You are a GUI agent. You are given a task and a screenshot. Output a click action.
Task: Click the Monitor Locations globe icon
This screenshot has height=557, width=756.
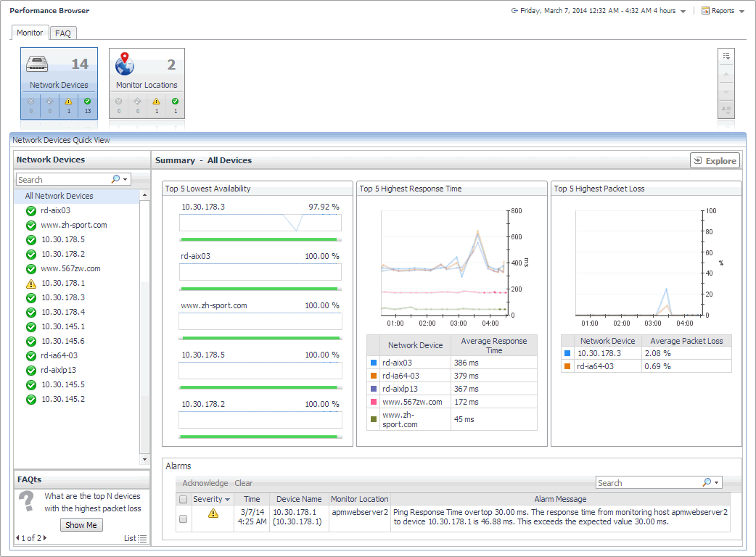coord(125,64)
